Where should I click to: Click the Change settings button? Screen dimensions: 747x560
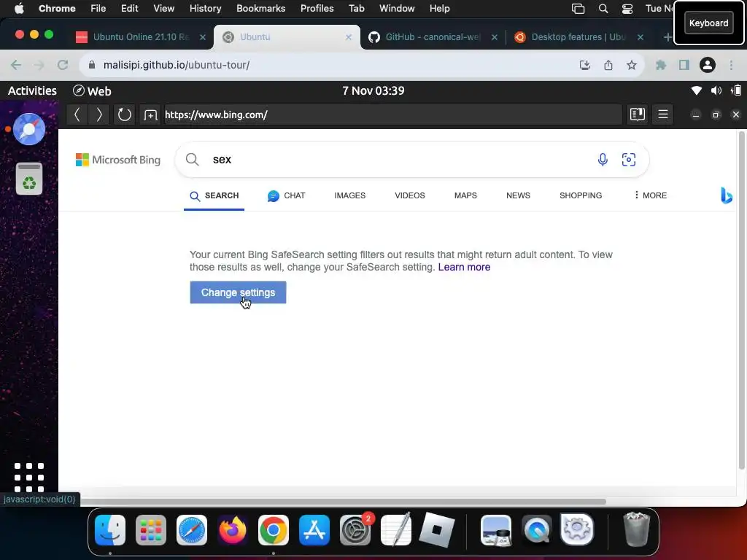pos(238,292)
